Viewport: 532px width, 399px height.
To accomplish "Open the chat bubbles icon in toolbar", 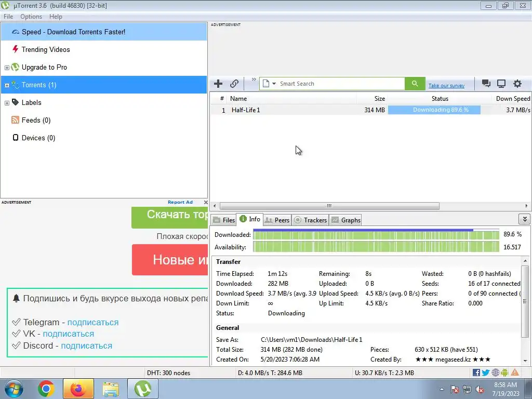I will click(x=486, y=84).
